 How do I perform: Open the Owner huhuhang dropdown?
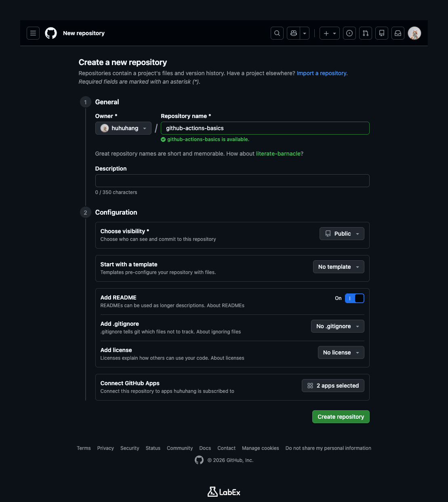tap(123, 128)
